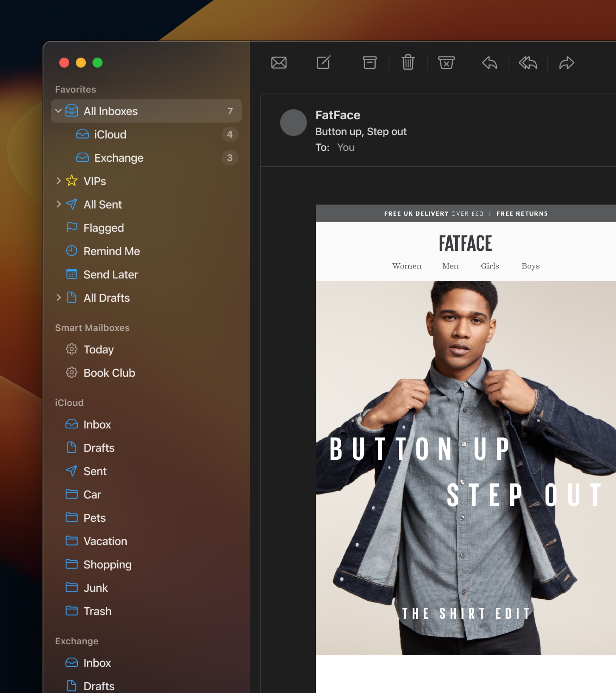Archive the selected message
616x693 pixels.
[370, 63]
